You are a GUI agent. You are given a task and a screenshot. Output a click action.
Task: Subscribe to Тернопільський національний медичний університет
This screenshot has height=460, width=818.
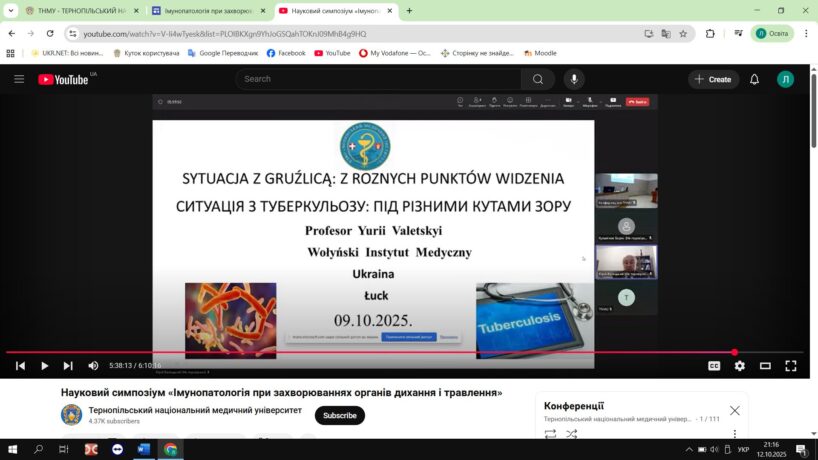point(339,415)
